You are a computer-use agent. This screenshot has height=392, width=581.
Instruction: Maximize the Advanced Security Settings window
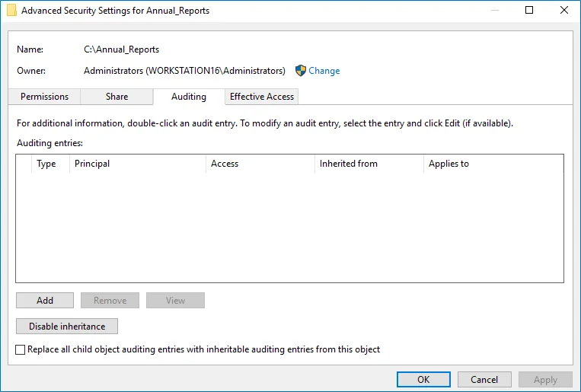(529, 10)
